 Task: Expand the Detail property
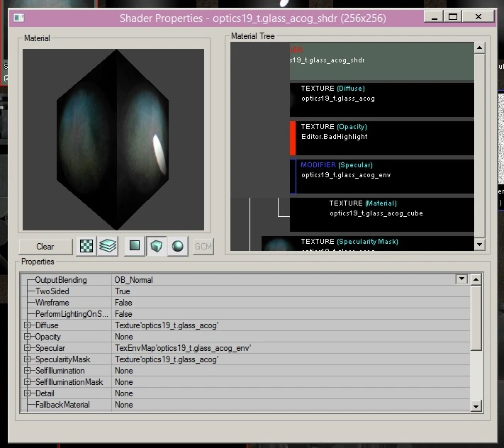(28, 393)
